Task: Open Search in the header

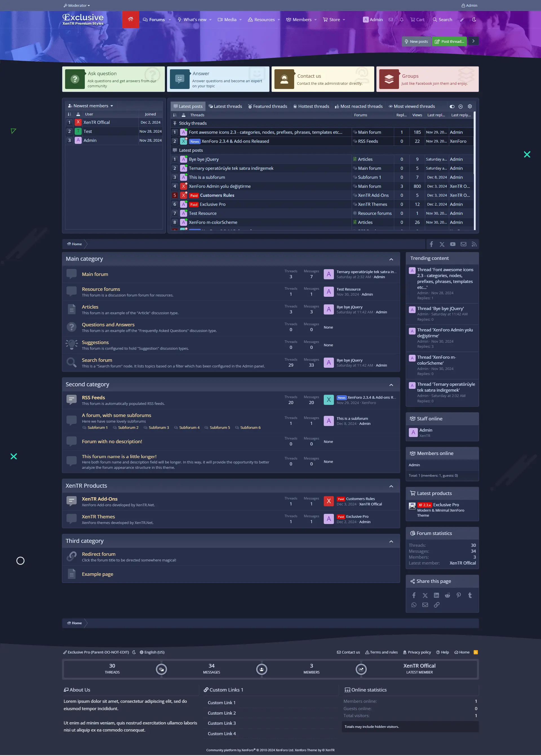Action: pyautogui.click(x=442, y=20)
